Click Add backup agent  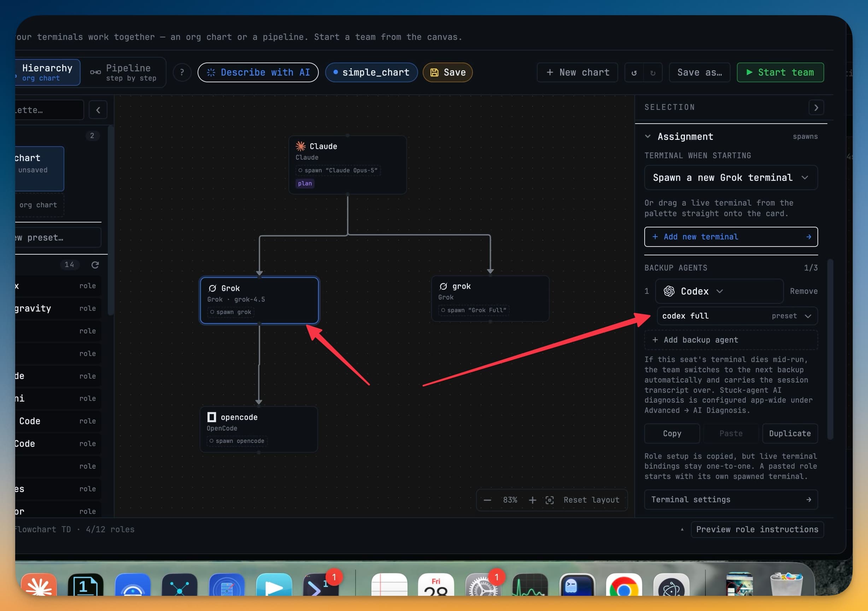pyautogui.click(x=731, y=340)
